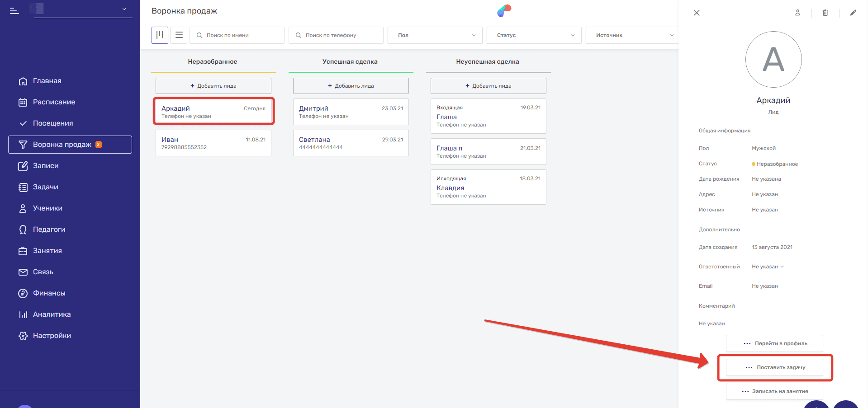The height and width of the screenshot is (408, 868).
Task: Click the Перейти в профиль button
Action: click(774, 343)
